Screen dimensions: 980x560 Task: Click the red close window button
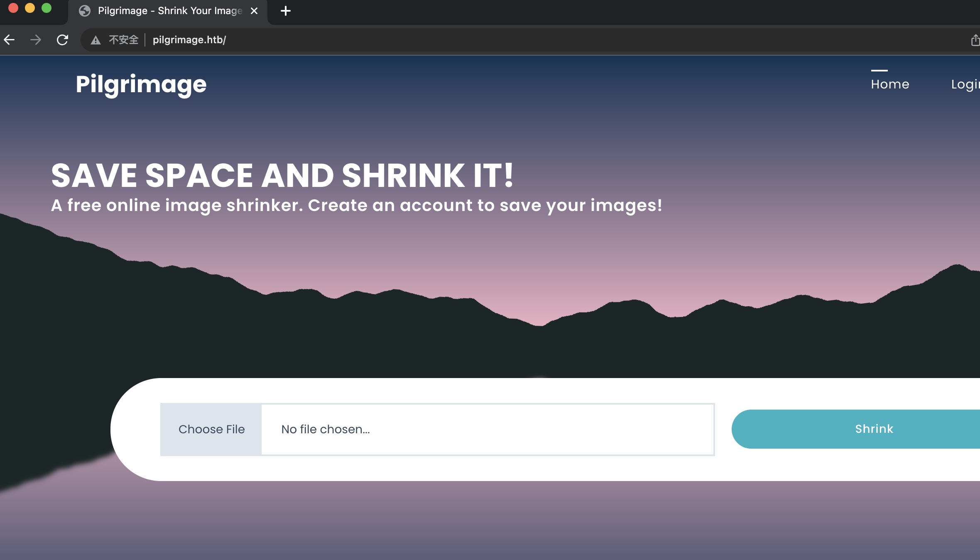(x=13, y=8)
